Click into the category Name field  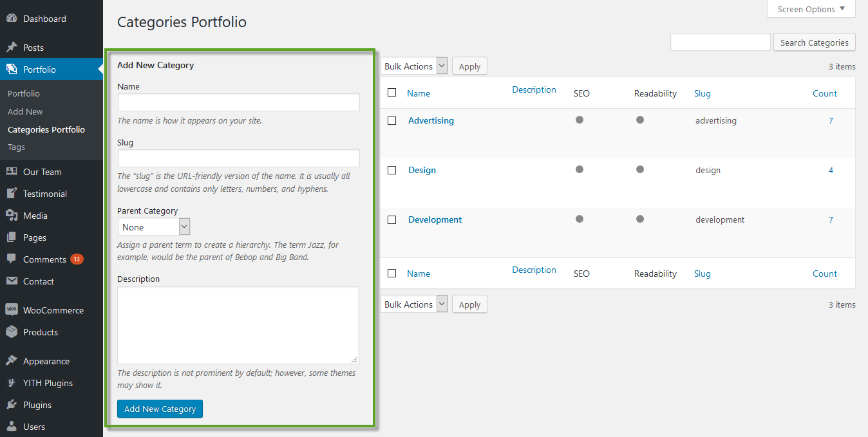[x=238, y=102]
